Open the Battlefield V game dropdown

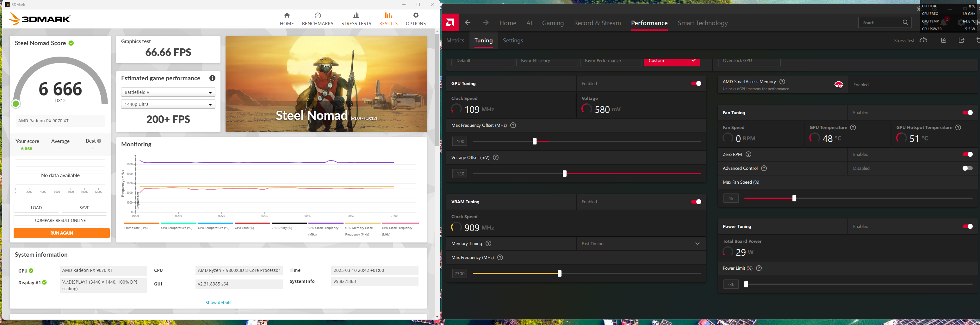(168, 92)
